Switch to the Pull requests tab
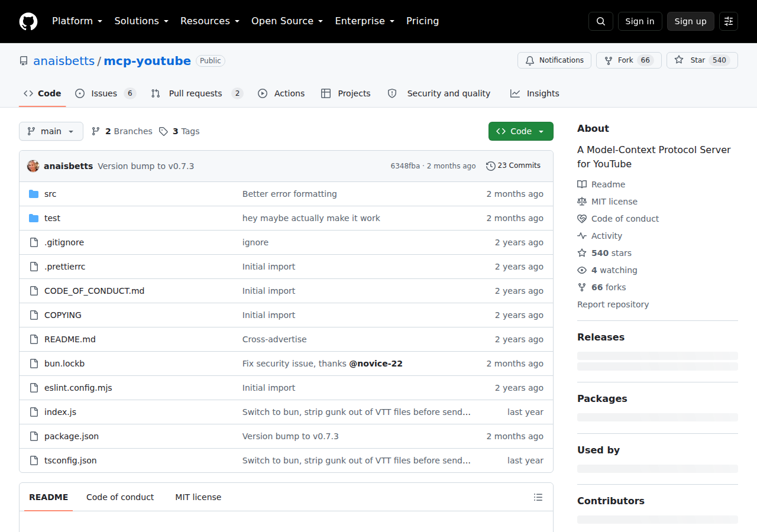757x532 pixels. point(196,93)
